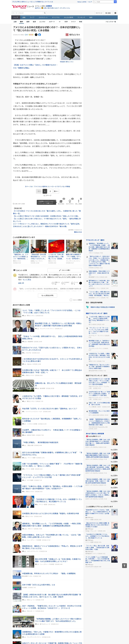Focus the ウェブ検索 input at top
The image size is (129, 644).
103,2
